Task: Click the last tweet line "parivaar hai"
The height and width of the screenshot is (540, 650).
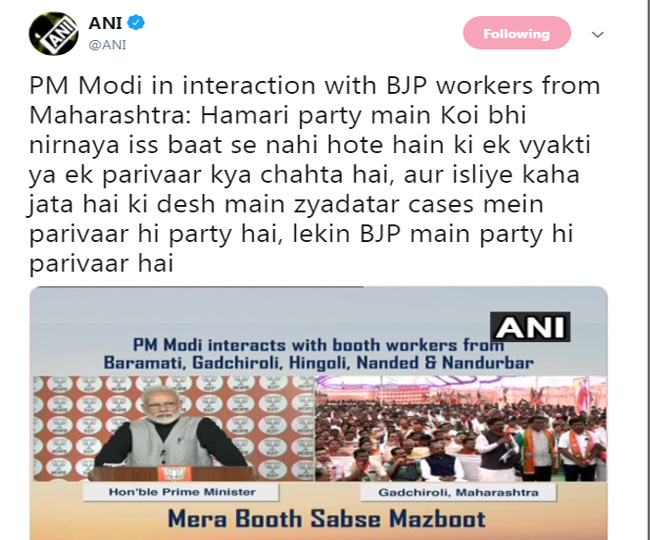Action: 101,264
